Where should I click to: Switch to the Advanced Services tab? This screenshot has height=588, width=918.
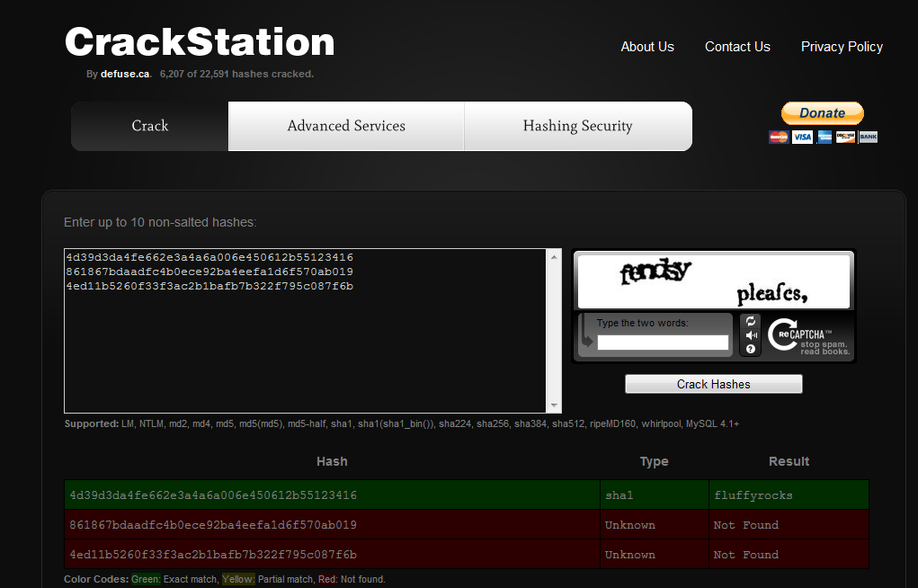point(346,126)
